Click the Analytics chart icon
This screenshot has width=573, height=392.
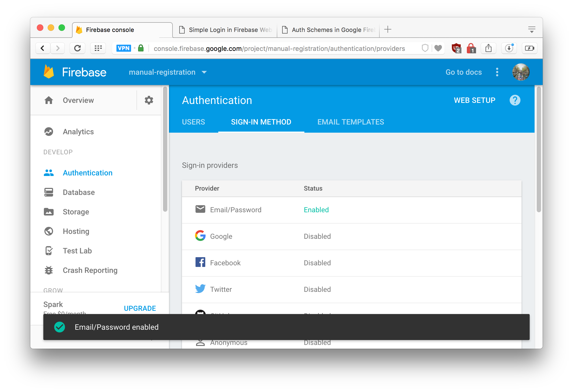coord(49,132)
